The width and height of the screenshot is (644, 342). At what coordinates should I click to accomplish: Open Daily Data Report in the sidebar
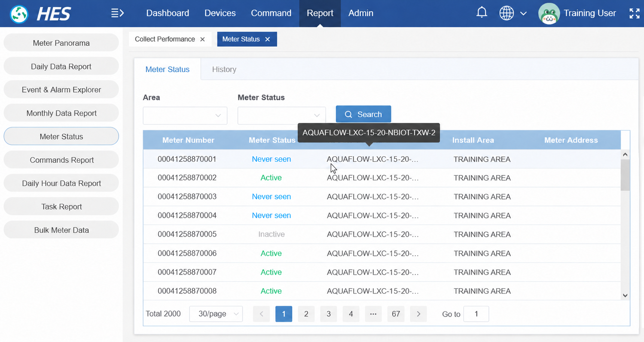coord(61,66)
